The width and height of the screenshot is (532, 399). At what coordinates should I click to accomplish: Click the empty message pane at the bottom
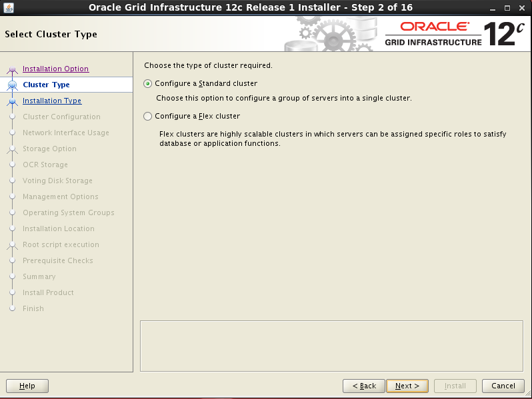point(331,346)
